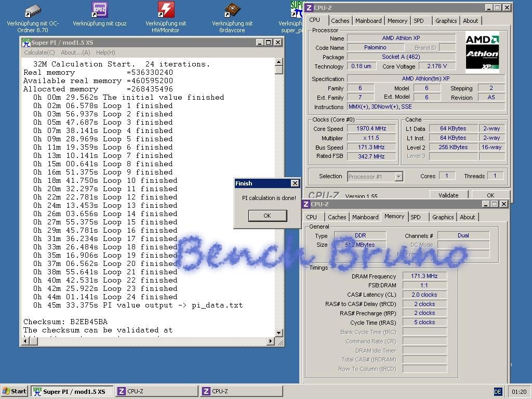Click the Super PI title bar icon
This screenshot has height=399, width=532.
26,43
